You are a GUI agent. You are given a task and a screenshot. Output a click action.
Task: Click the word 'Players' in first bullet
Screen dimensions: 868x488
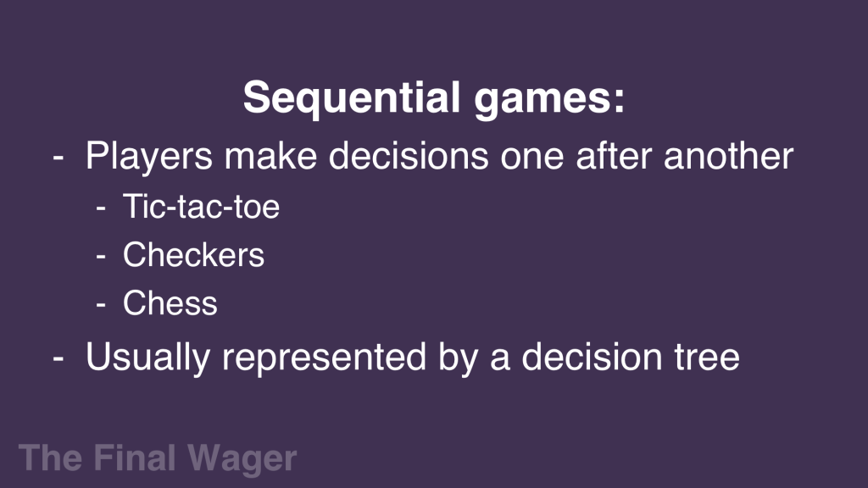(x=149, y=157)
